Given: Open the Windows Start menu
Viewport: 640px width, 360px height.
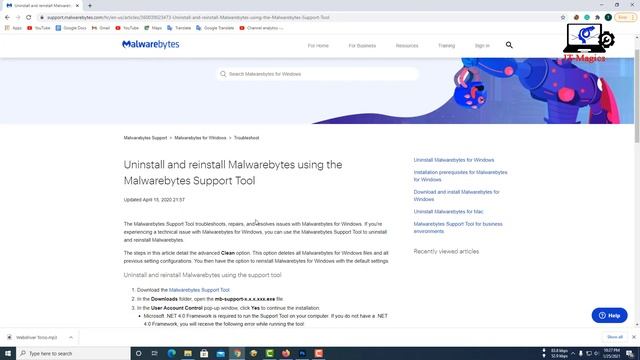Looking at the screenshot, I should [x=8, y=353].
